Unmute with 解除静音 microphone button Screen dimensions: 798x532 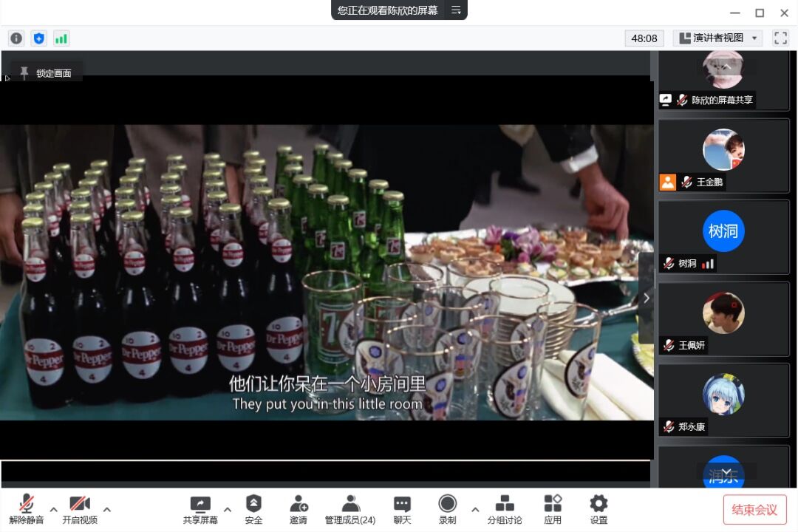[x=27, y=509]
